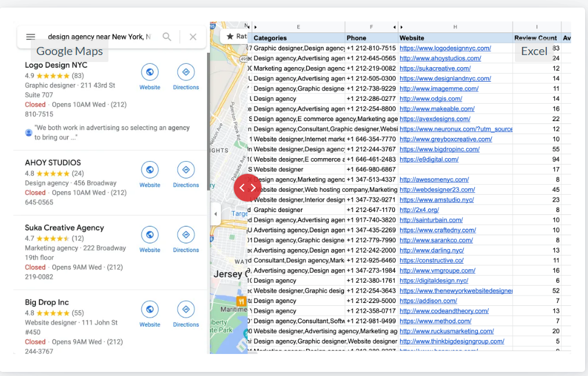The image size is (588, 376).
Task: Click the search magnifier icon
Action: [167, 37]
